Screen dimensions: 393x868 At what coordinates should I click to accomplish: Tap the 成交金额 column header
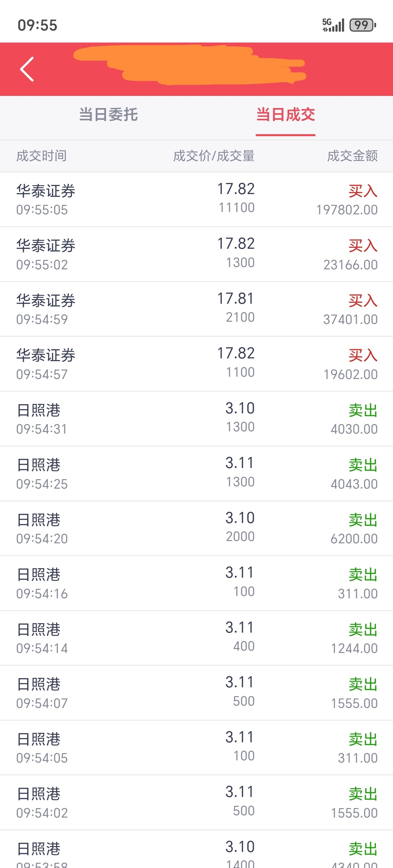(352, 156)
